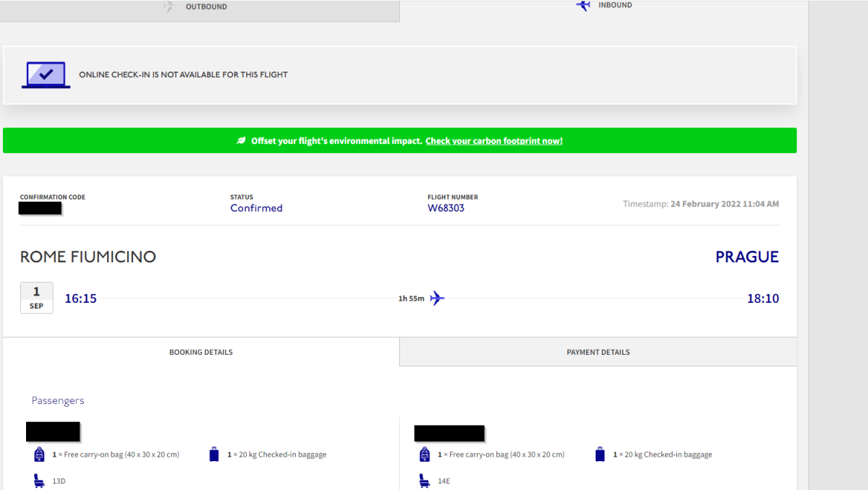Open the PAYMENT DETAILS tab

598,353
